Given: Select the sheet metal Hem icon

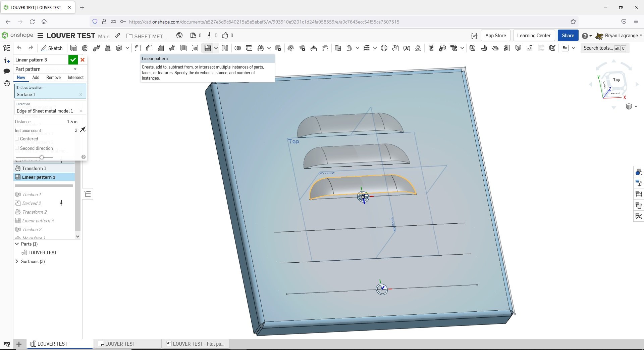Looking at the screenshot, I should 495,48.
